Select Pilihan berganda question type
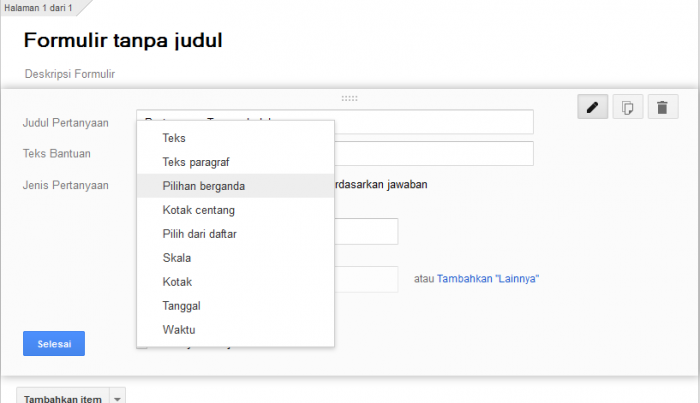The image size is (700, 403). (235, 186)
